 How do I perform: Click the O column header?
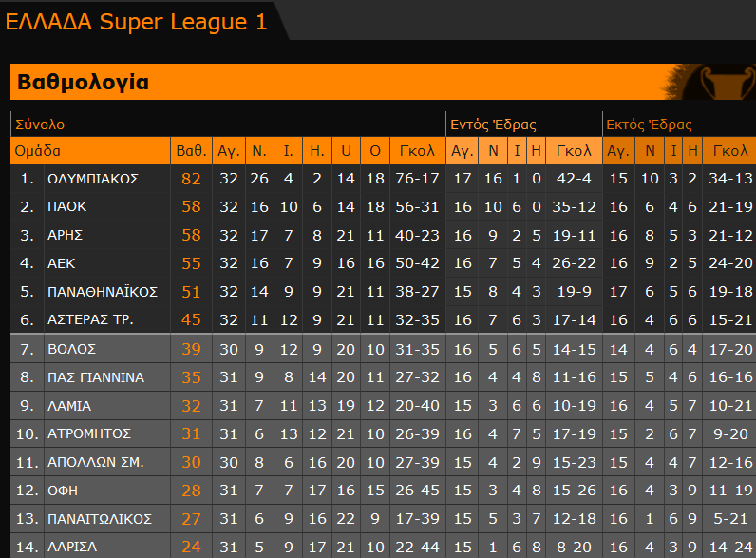pyautogui.click(x=375, y=150)
